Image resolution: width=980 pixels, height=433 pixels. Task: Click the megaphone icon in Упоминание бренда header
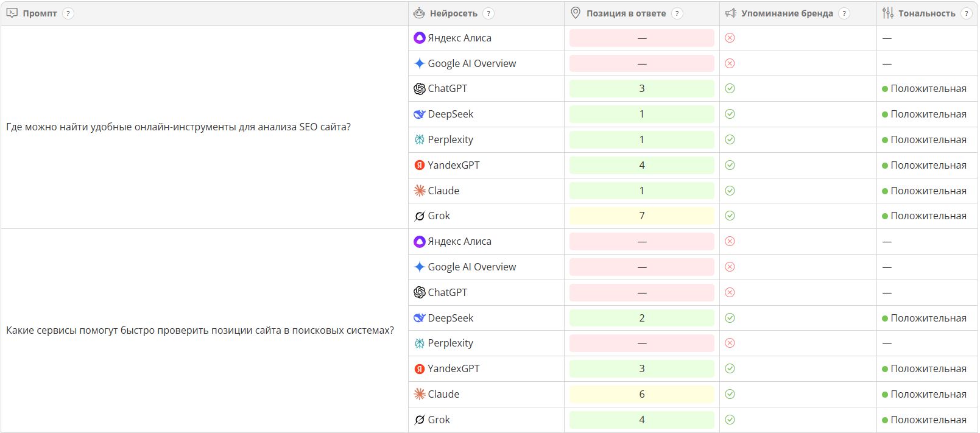730,13
